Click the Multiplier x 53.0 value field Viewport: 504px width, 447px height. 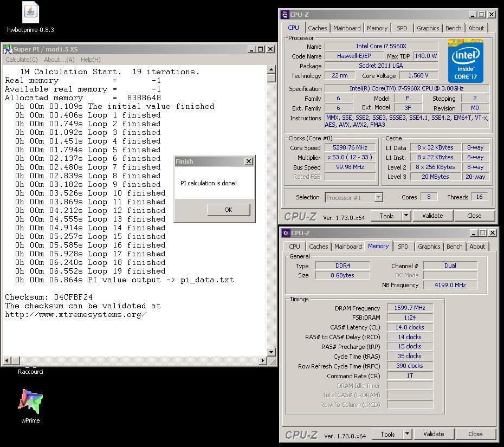[350, 157]
